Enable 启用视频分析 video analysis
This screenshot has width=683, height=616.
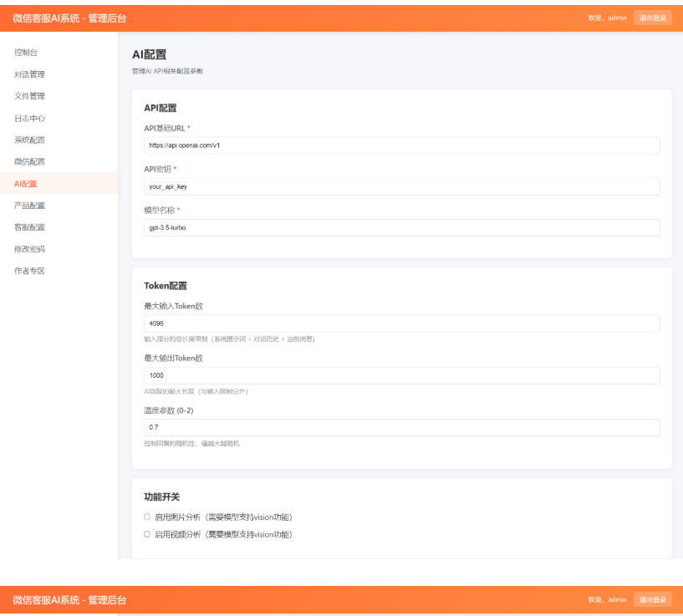coord(147,533)
